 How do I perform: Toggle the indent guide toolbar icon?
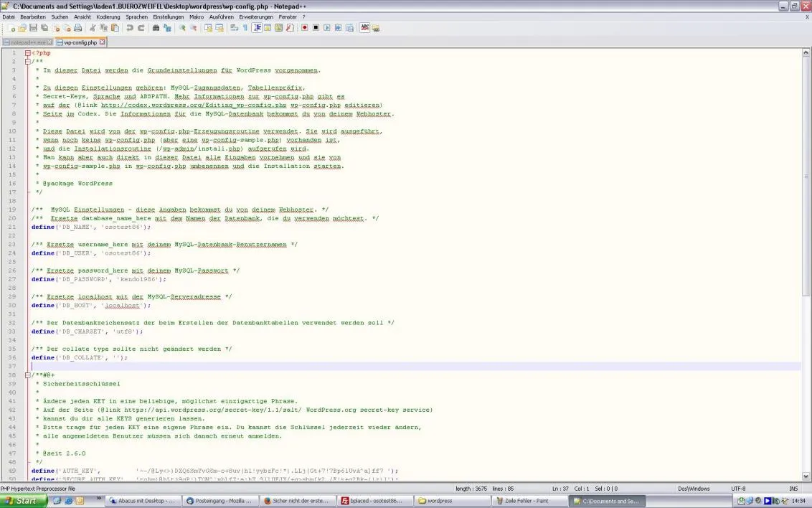click(x=257, y=27)
